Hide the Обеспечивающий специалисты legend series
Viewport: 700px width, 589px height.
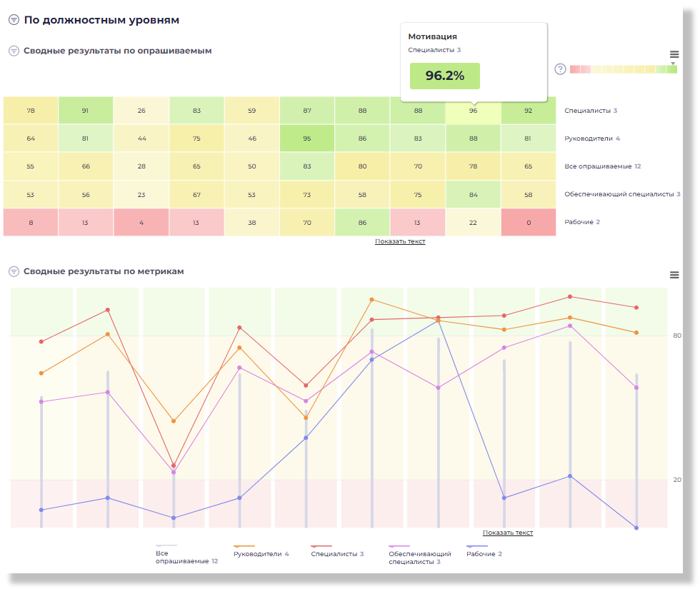point(419,557)
